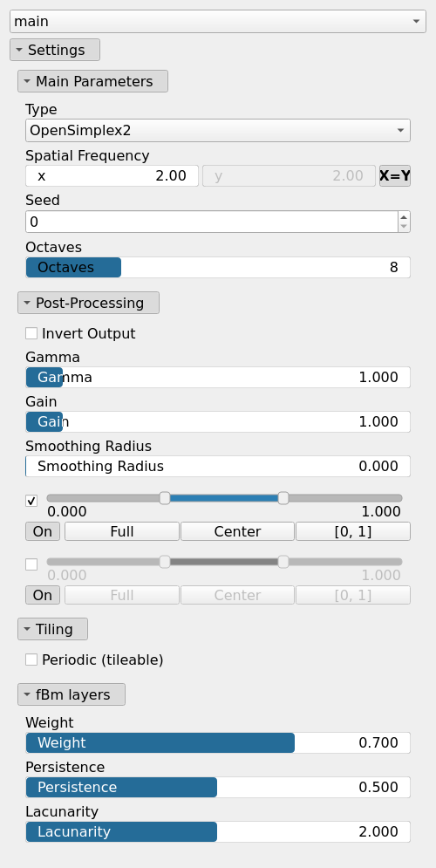436x868 pixels.
Task: Decrement Seed with the down arrow
Action: click(404, 227)
